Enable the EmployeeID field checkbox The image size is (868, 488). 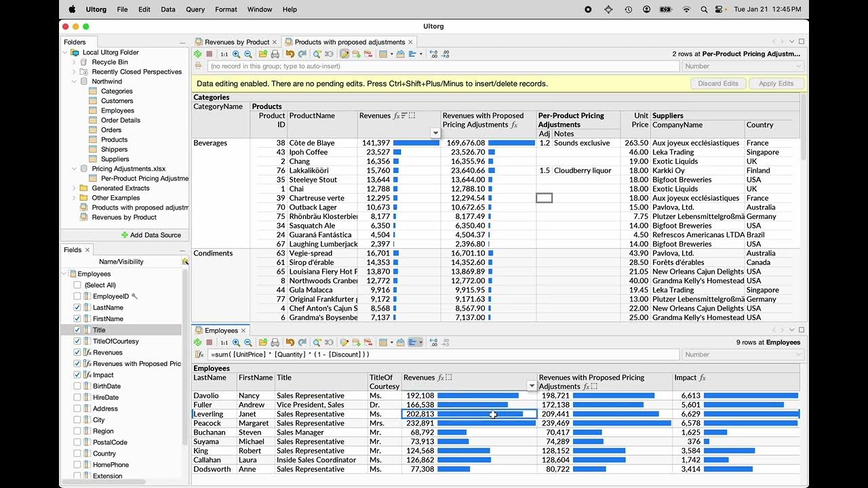coord(77,296)
